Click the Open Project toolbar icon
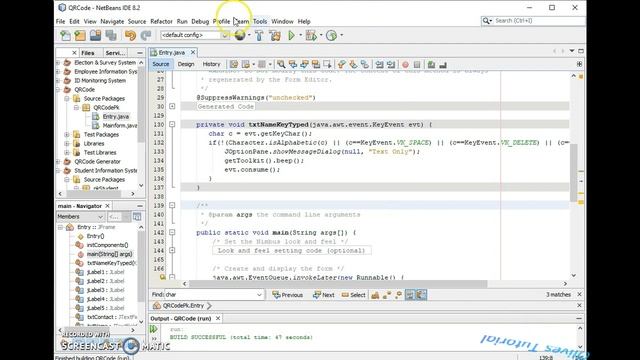Screen dimensions: 640x360 tap(96, 36)
